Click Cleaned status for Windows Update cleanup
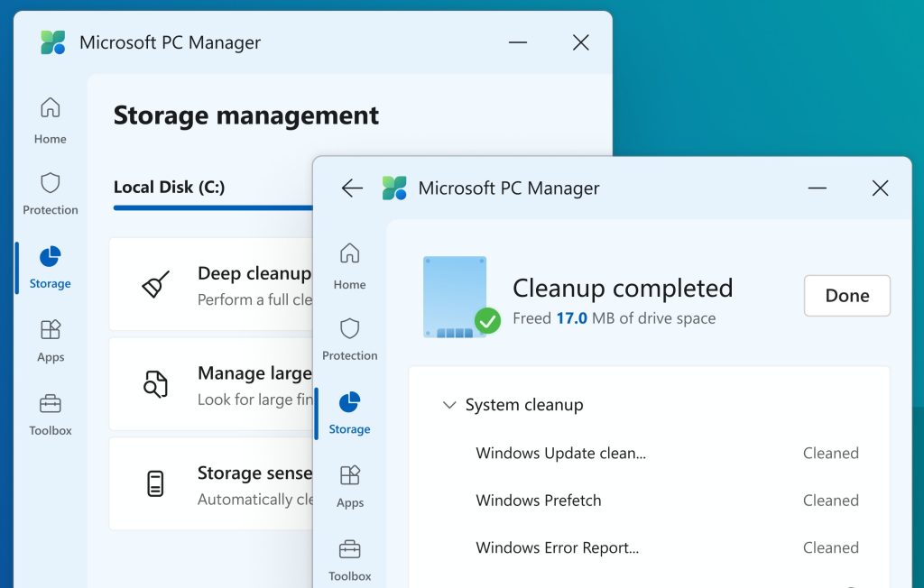Image resolution: width=924 pixels, height=588 pixels. pyautogui.click(x=830, y=453)
